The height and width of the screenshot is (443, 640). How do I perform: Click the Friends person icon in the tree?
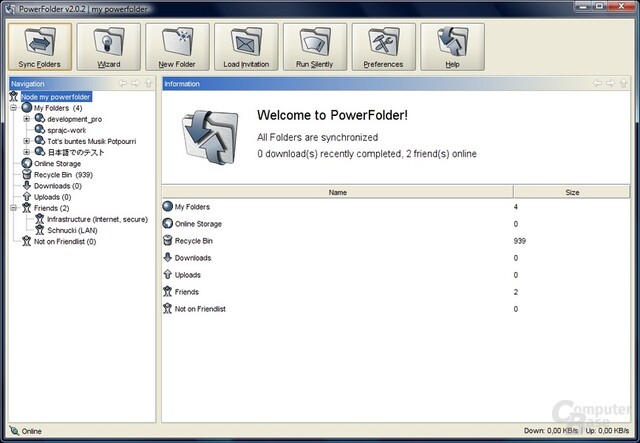(x=27, y=208)
